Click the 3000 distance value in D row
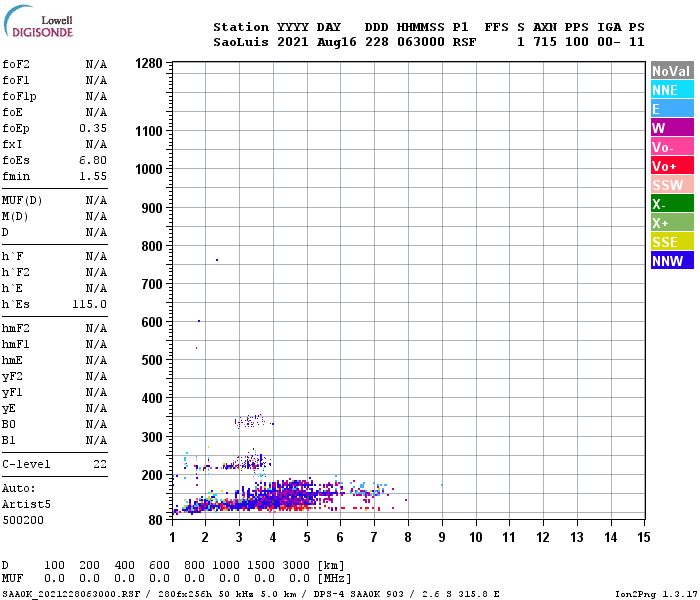700x600 pixels. (296, 566)
